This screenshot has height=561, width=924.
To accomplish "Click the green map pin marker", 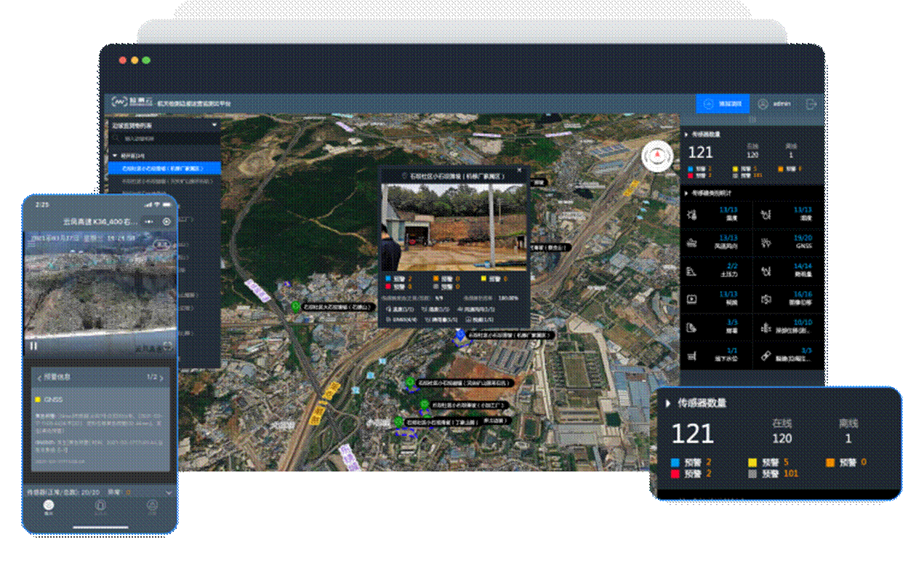I will [296, 306].
